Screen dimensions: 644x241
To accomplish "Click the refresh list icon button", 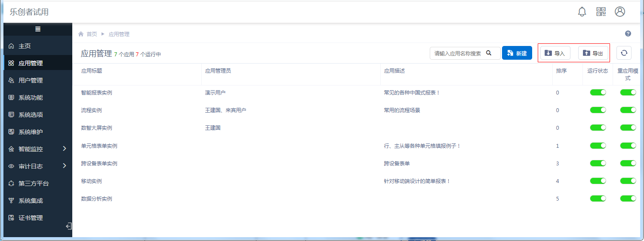I will click(624, 53).
